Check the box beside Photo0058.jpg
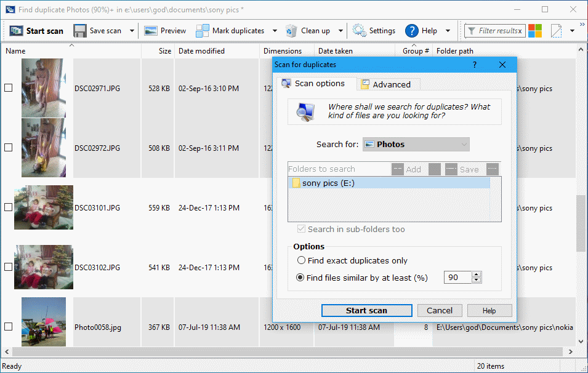 coord(9,327)
